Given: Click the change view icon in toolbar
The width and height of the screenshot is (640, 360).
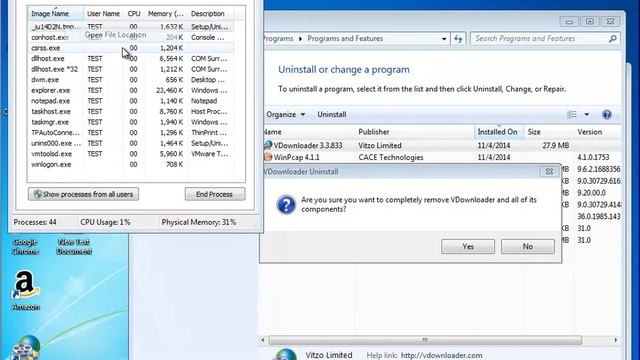Looking at the screenshot, I should click(x=572, y=115).
